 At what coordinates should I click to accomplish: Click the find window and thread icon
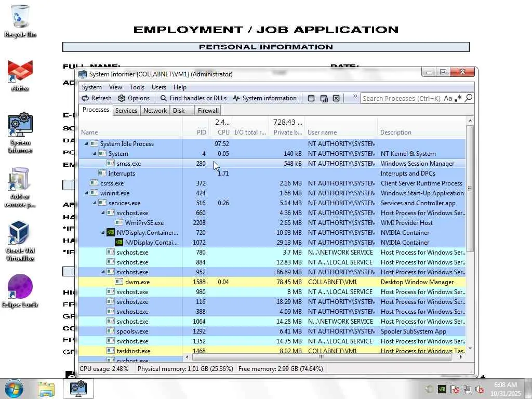pos(324,98)
